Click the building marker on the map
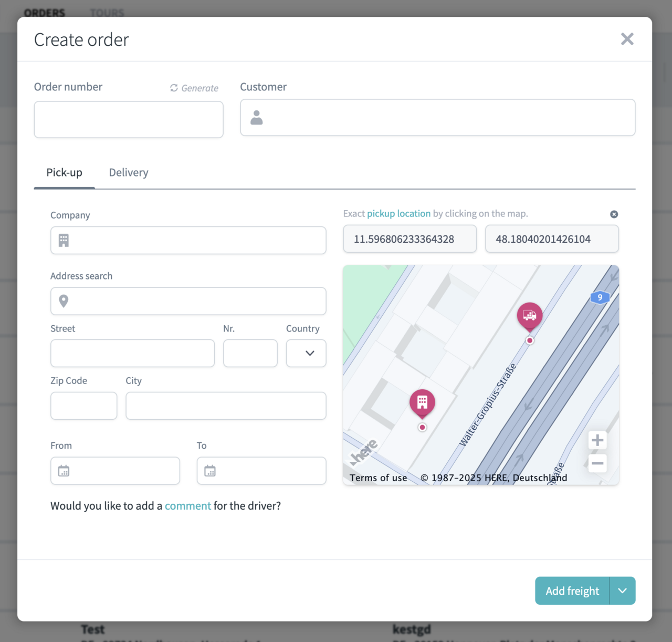This screenshot has width=672, height=642. (422, 402)
